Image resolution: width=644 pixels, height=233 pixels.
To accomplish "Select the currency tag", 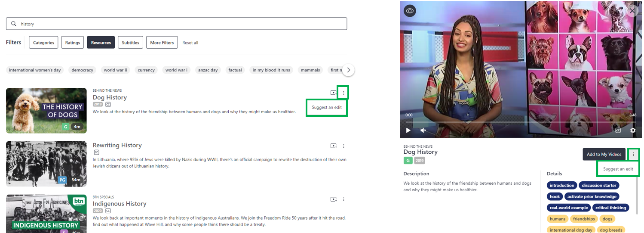I will [146, 70].
